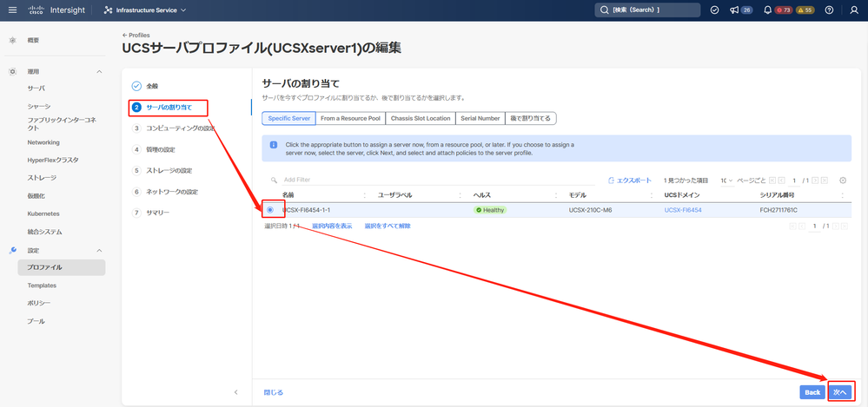The height and width of the screenshot is (407, 868).
Task: Show the 73 critical alarms badge
Action: [784, 10]
